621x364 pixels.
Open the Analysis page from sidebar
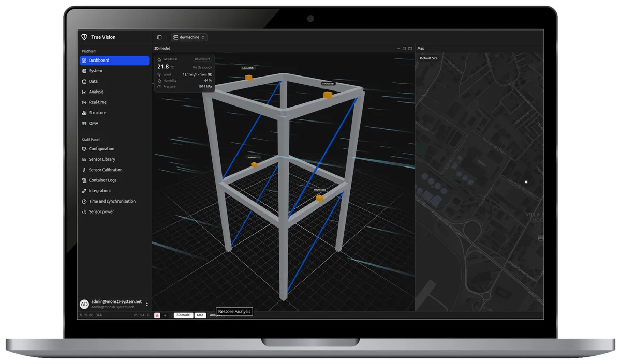coord(114,92)
